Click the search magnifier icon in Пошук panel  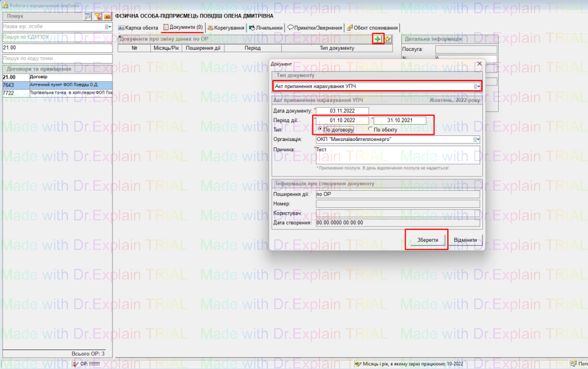tap(87, 16)
